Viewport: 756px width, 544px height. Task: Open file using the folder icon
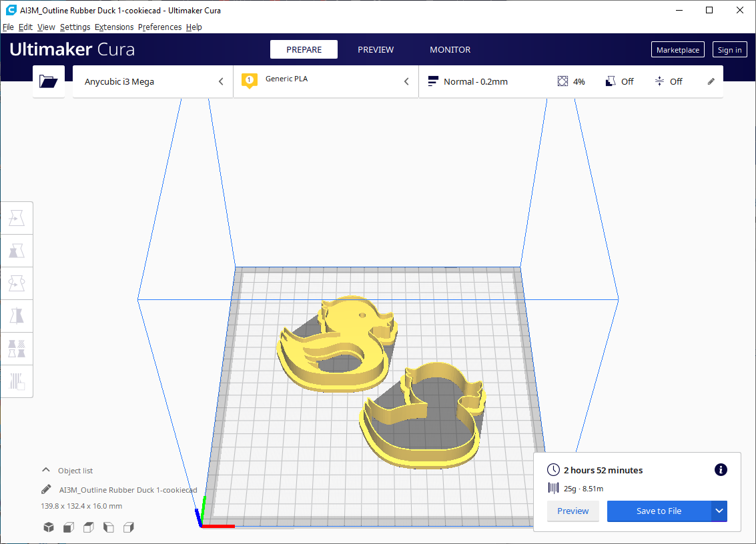click(x=49, y=82)
